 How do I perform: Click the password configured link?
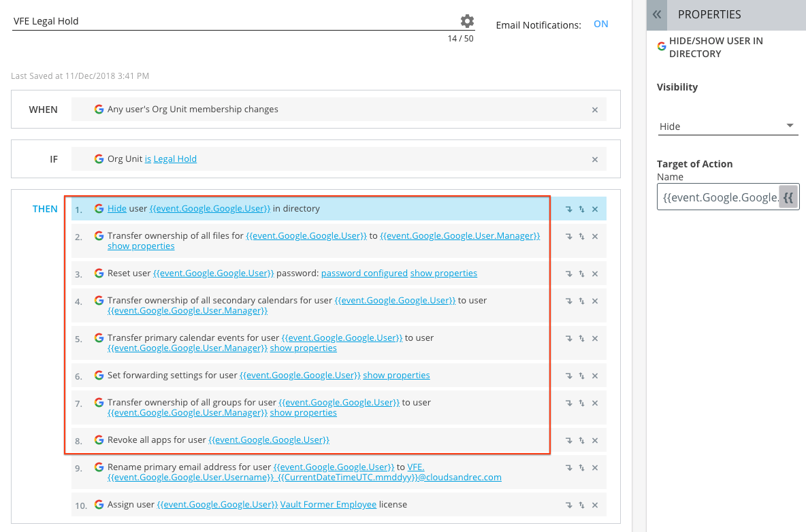pos(364,273)
